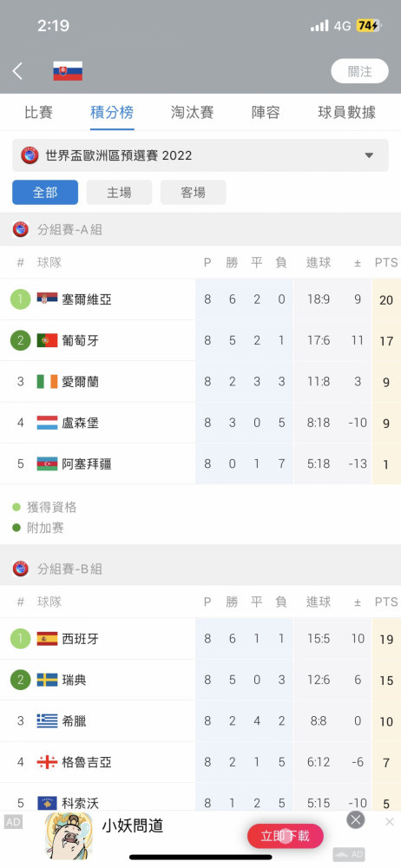This screenshot has width=401, height=868.
Task: Tap the UEFA logo beside 分組賽-A組
Action: (21, 229)
